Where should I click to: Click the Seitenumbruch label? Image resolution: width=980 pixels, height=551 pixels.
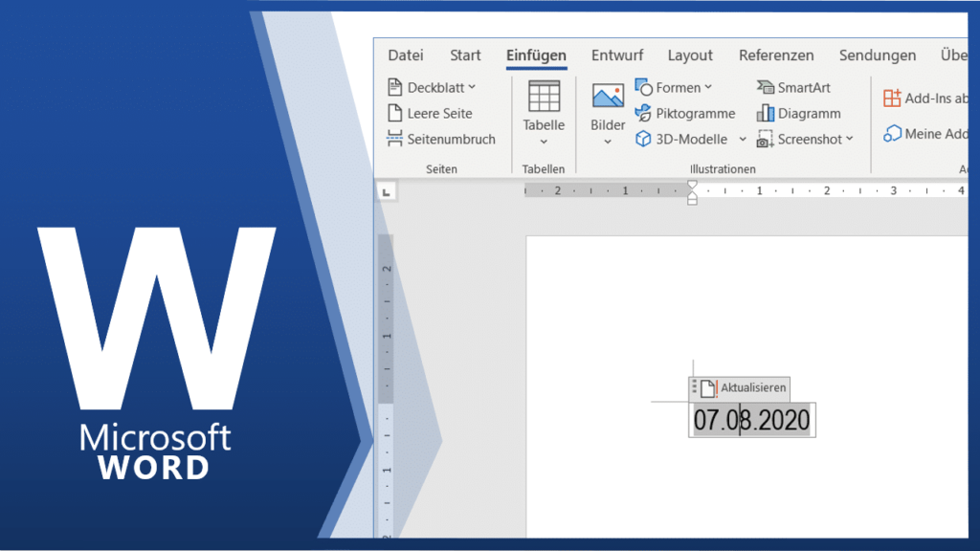tap(452, 140)
